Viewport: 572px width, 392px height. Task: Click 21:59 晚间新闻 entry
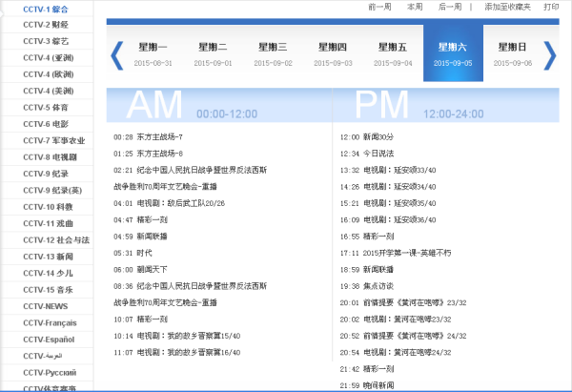click(367, 385)
